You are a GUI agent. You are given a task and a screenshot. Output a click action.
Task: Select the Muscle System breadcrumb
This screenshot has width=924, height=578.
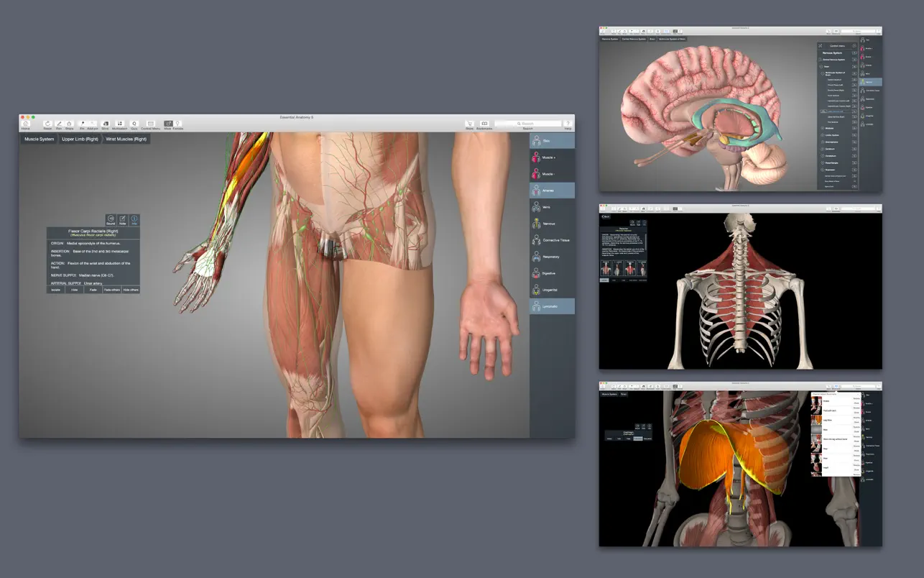pos(39,139)
